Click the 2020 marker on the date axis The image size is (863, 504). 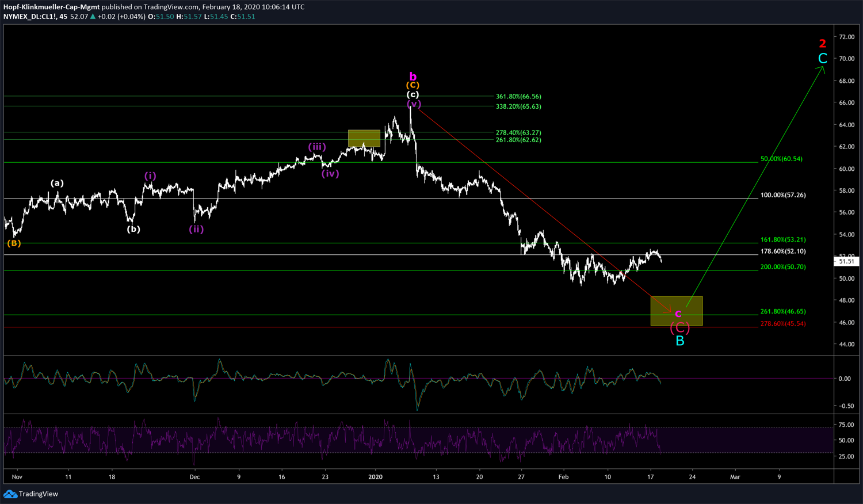375,477
